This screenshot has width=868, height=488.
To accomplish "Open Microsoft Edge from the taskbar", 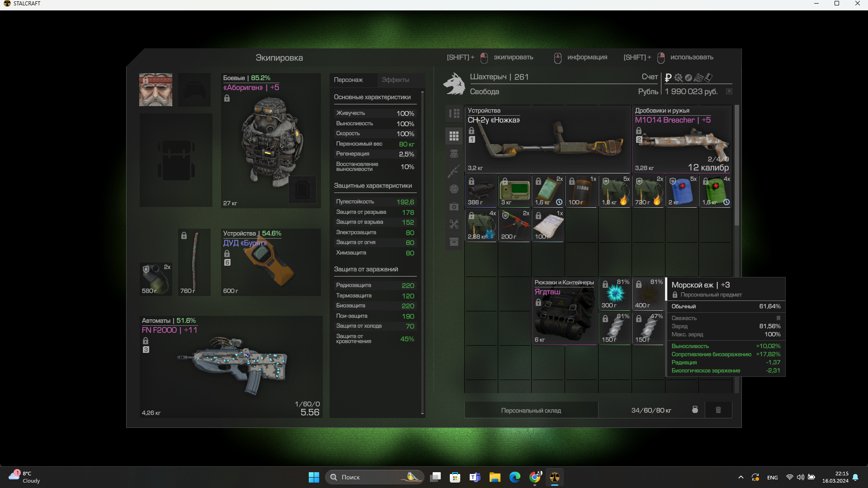I will click(x=514, y=477).
